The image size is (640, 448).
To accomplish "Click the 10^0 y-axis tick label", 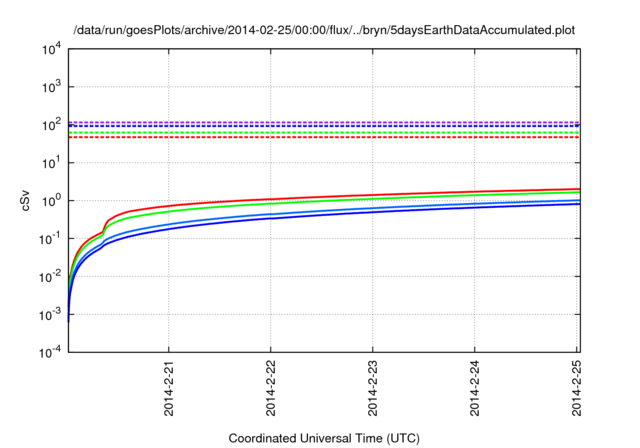I will pos(51,201).
